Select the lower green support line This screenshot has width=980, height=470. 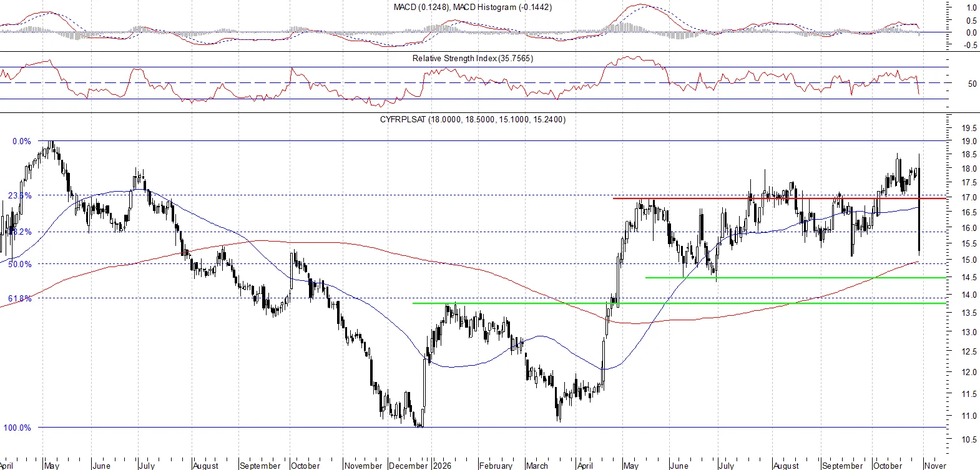point(680,303)
